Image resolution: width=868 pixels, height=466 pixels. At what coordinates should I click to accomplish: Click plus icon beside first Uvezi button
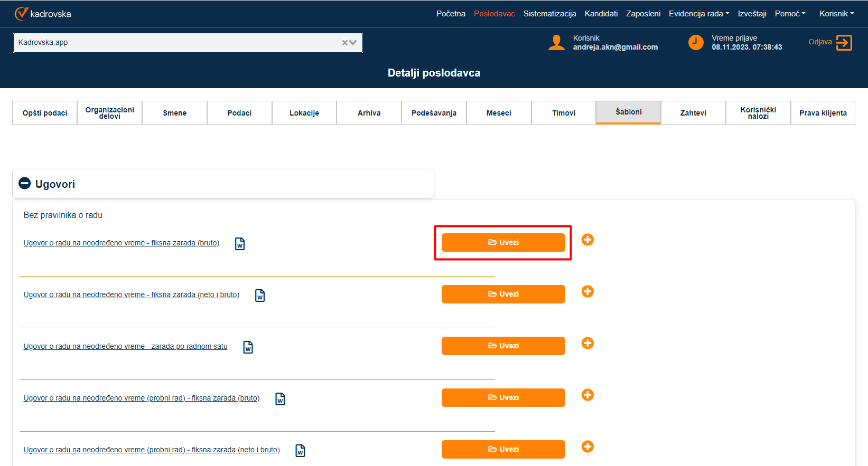[x=587, y=240]
